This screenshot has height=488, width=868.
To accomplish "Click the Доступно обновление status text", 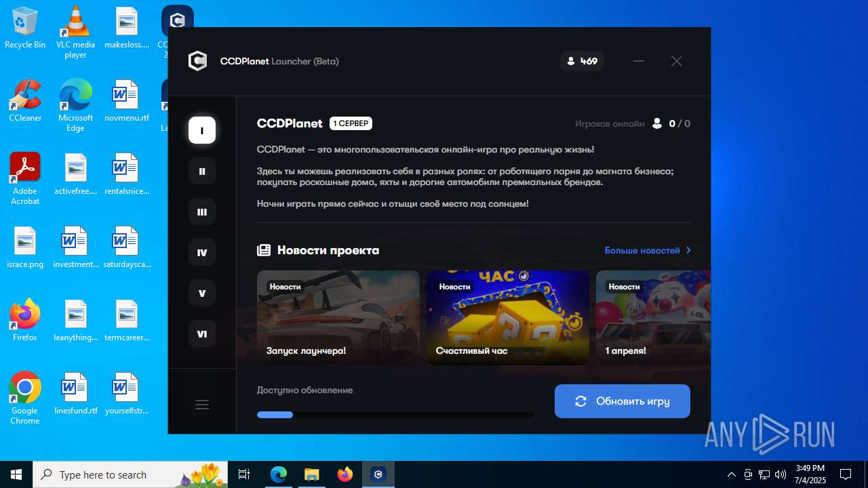I will tap(304, 390).
